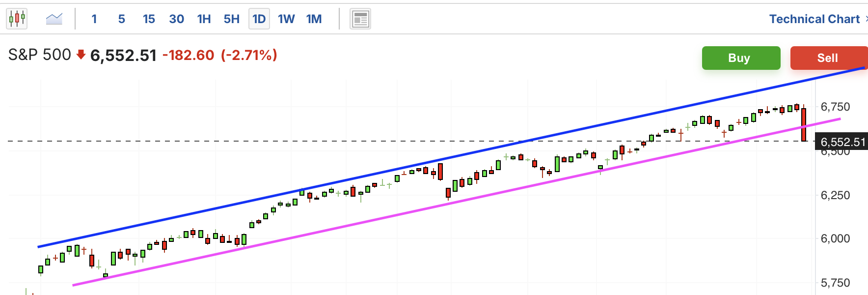
Task: Click the (-2.71%) percent change
Action: (249, 55)
